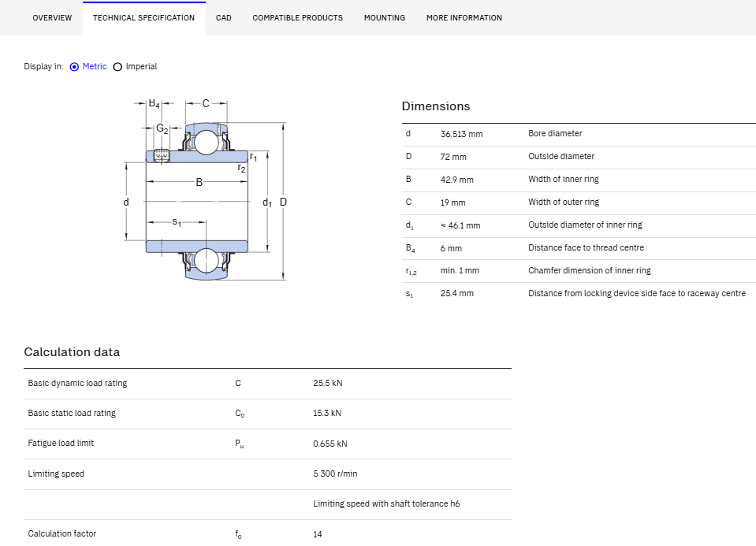756x546 pixels.
Task: Click Width of inner ring description
Action: coord(563,179)
